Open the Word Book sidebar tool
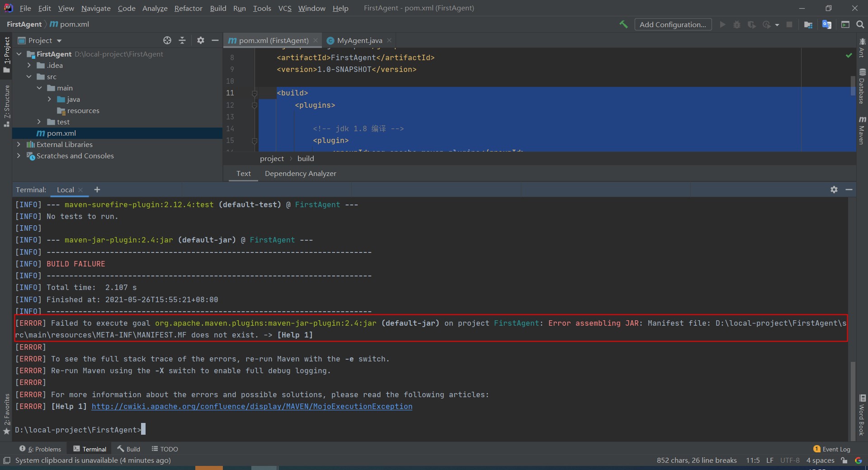Viewport: 868px width, 470px height. [x=862, y=415]
